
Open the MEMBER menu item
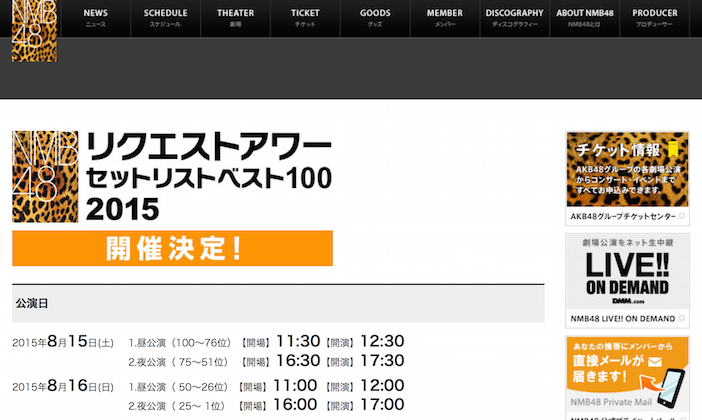pos(445,18)
